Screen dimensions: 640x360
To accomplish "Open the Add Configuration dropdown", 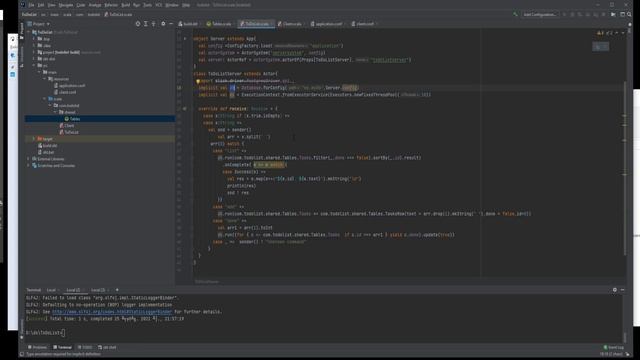I will coord(540,14).
